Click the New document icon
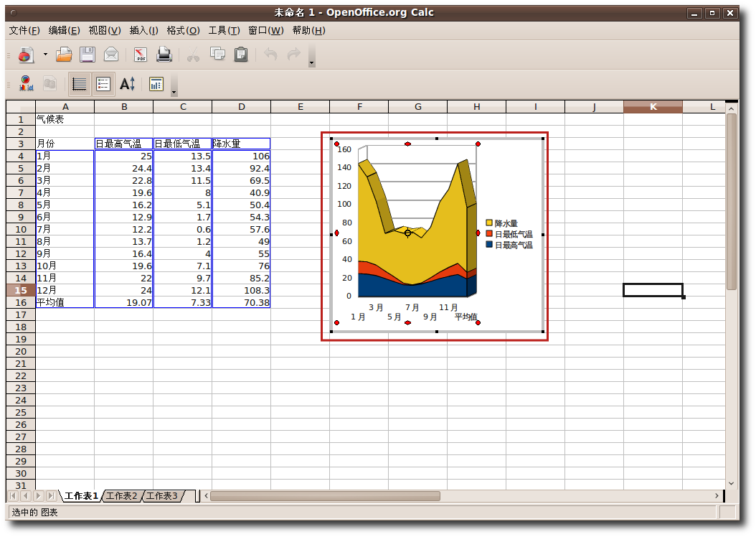756x537 pixels. [27, 55]
